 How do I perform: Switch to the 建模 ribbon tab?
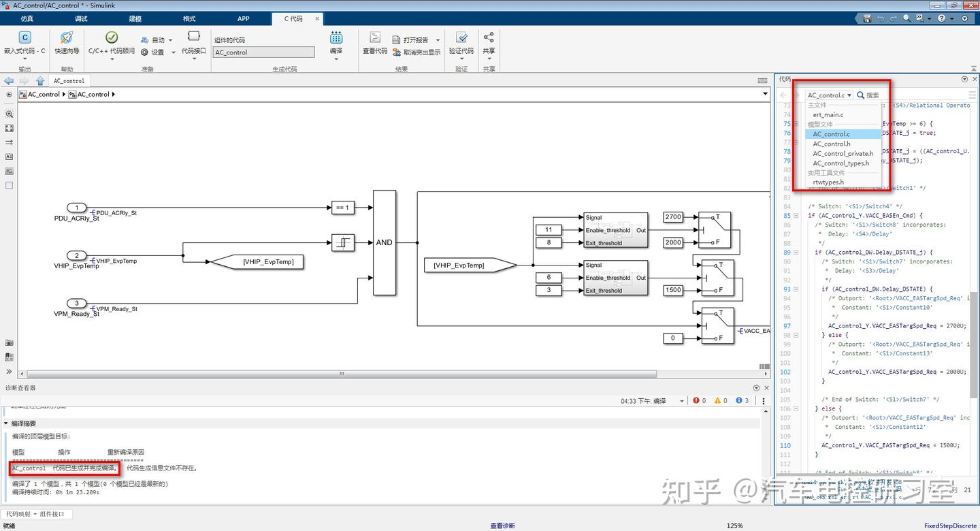[134, 18]
